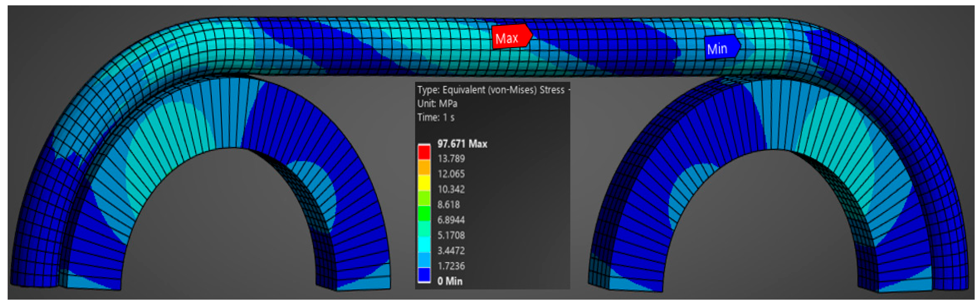This screenshot has width=980, height=305.
Task: Click the Time: 1 s legend text
Action: tap(436, 117)
